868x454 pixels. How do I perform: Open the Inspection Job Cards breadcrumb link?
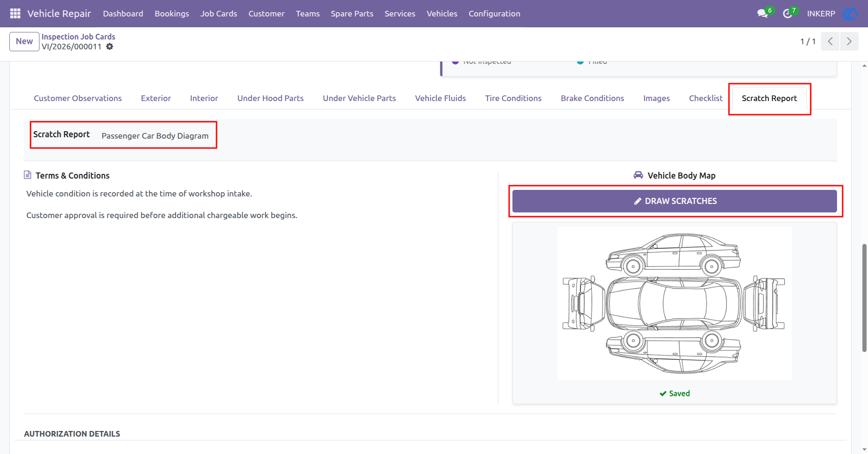78,37
